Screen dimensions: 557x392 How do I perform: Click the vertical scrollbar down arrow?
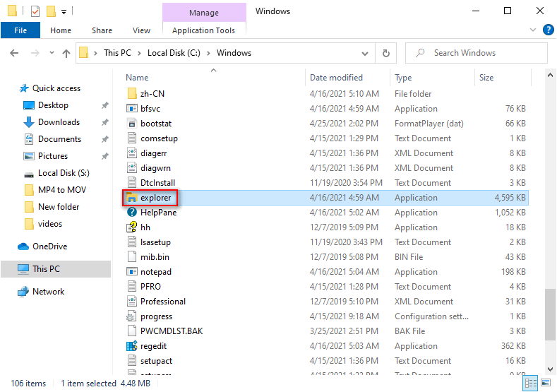tap(550, 369)
